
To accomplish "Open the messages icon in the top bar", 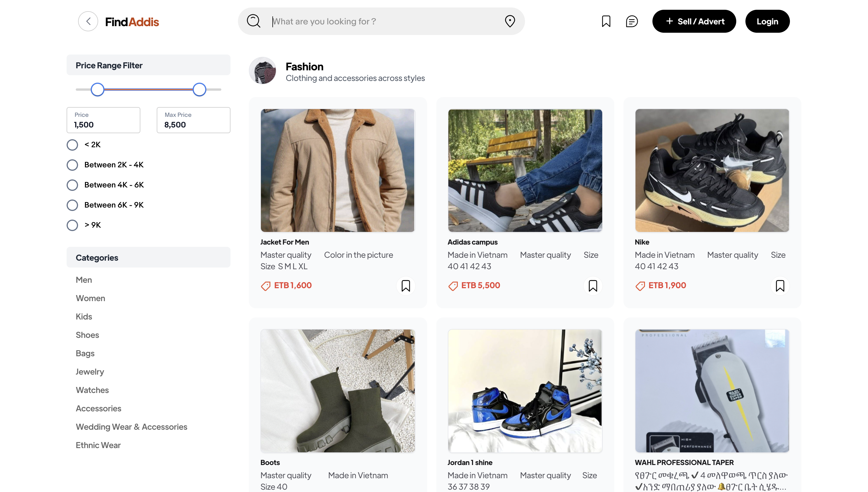I will click(x=631, y=21).
